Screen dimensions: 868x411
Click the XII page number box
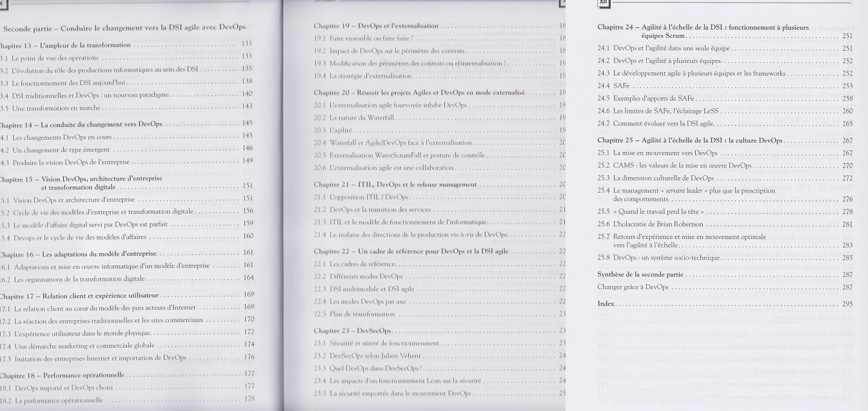point(604,3)
